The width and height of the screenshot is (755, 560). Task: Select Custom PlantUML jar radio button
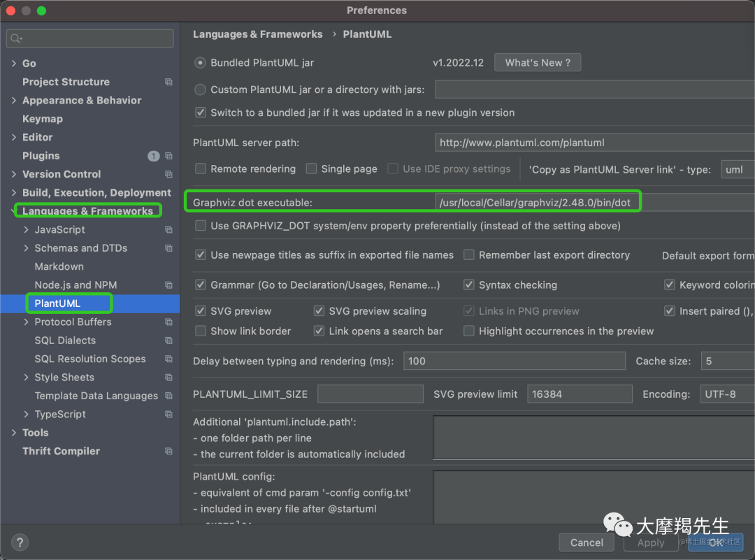(x=201, y=89)
